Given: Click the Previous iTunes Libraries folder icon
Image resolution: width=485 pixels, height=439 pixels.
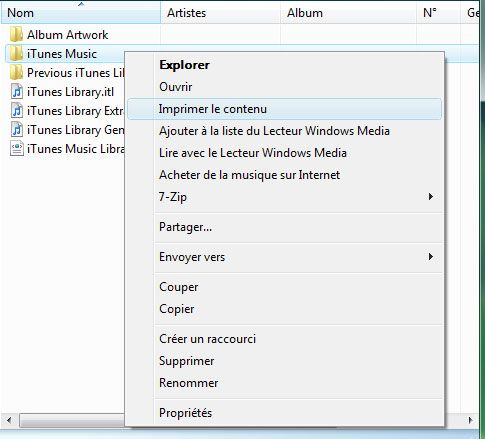Looking at the screenshot, I should (16, 73).
